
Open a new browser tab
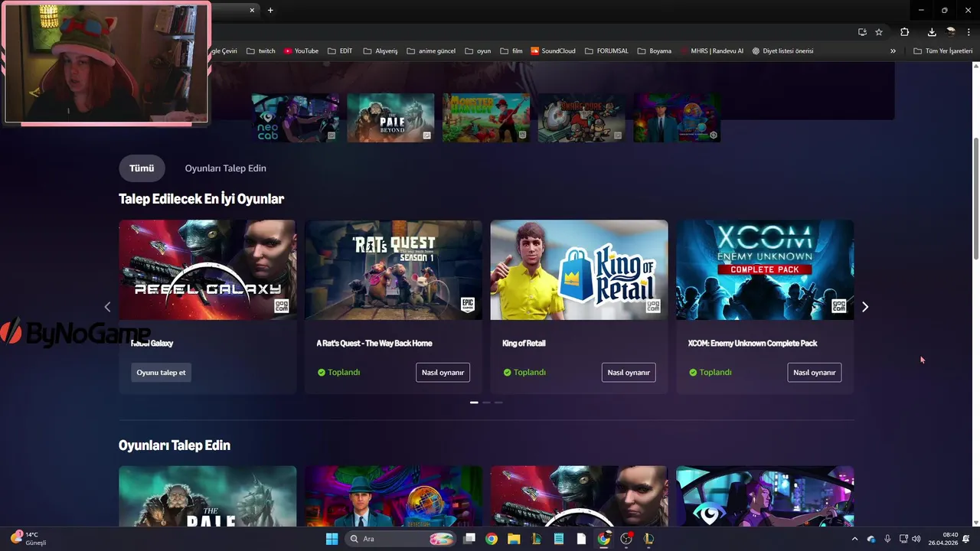[x=270, y=10]
